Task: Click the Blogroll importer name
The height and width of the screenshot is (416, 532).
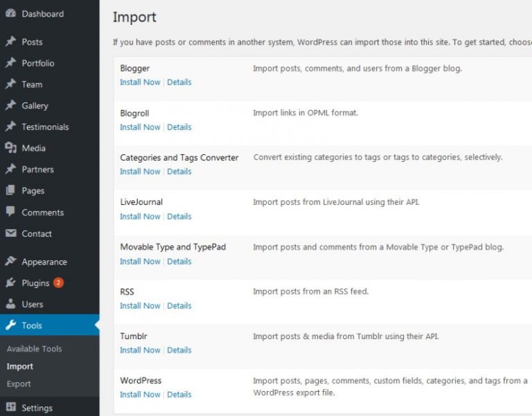Action: pos(134,114)
